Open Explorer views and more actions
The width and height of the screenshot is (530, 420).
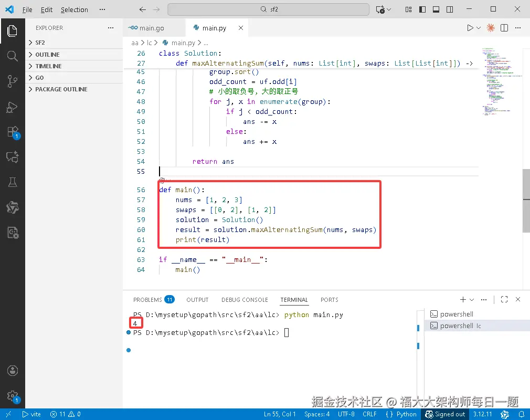[111, 28]
